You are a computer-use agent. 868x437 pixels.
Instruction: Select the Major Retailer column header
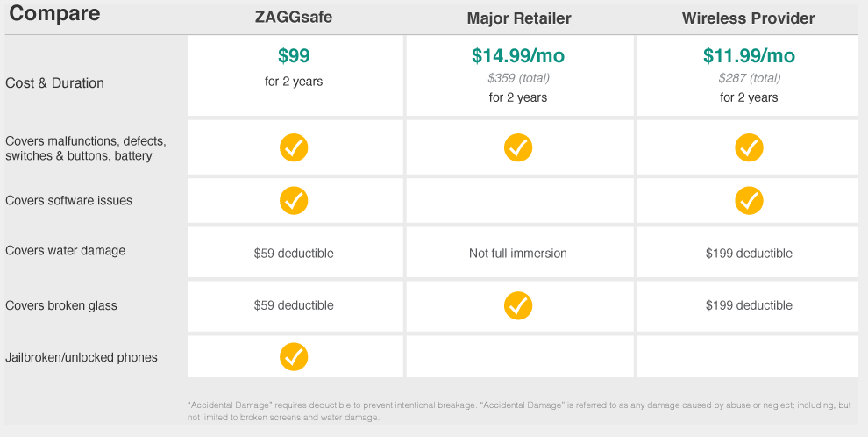[519, 18]
